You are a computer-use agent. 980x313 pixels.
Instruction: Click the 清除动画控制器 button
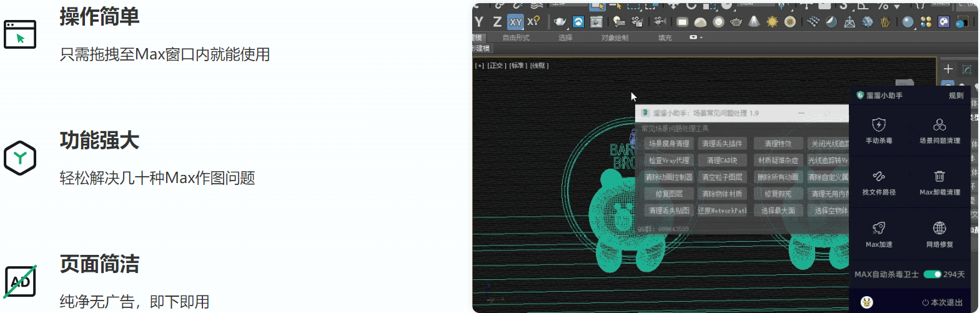pos(669,177)
